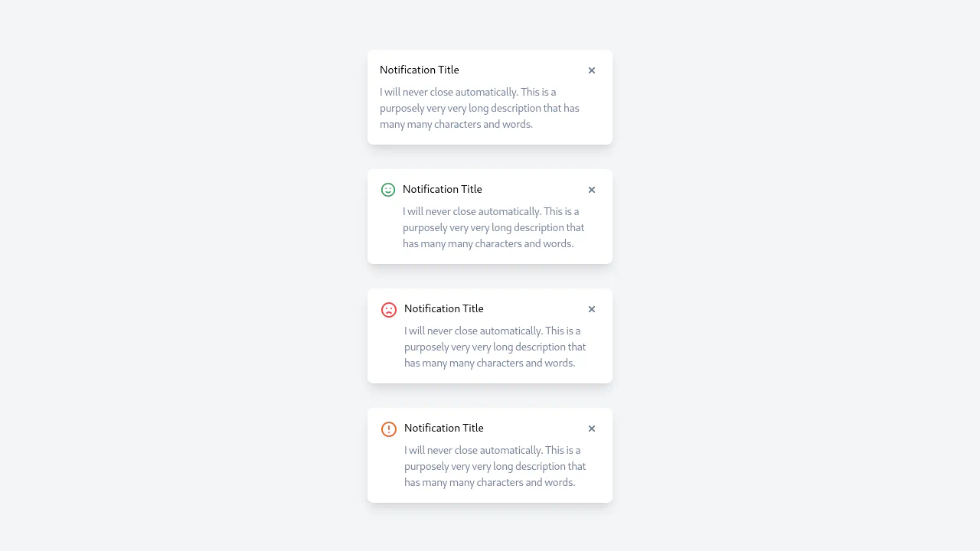Click "has many many characters" line in warning notification
The width and height of the screenshot is (980, 551).
pyautogui.click(x=490, y=482)
